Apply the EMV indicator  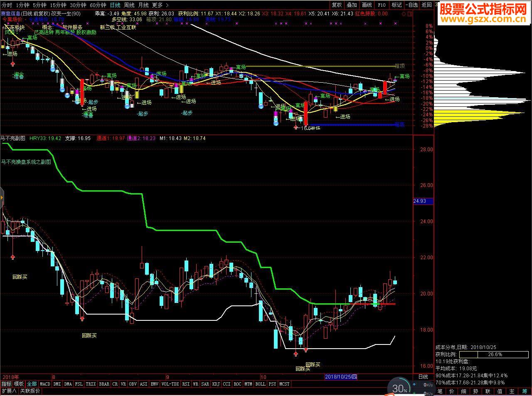(x=155, y=384)
